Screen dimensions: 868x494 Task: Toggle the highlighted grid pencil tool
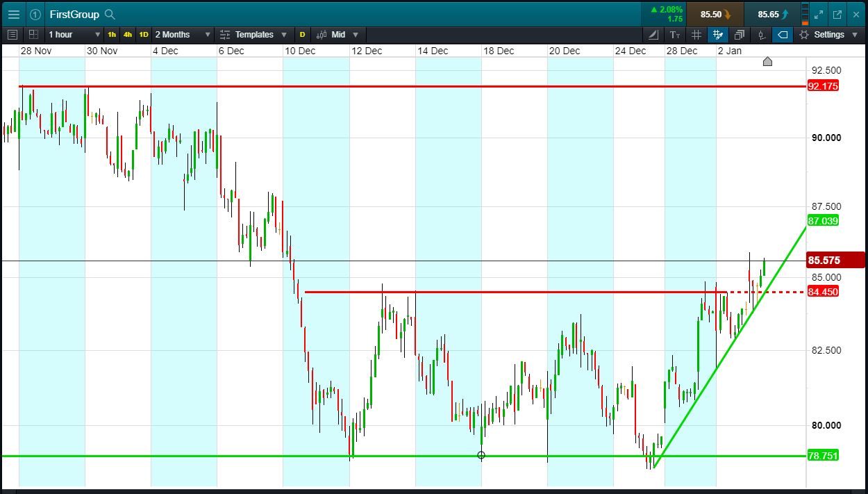pos(718,35)
